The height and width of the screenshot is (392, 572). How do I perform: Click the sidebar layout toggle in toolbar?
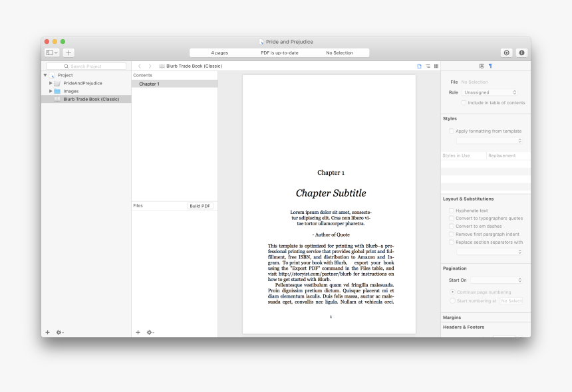coord(51,52)
